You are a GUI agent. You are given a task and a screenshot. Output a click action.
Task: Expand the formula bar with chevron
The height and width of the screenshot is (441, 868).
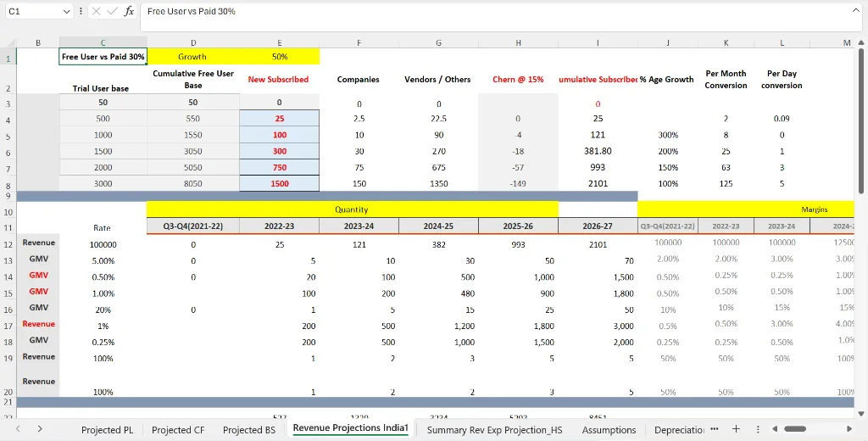(x=855, y=11)
